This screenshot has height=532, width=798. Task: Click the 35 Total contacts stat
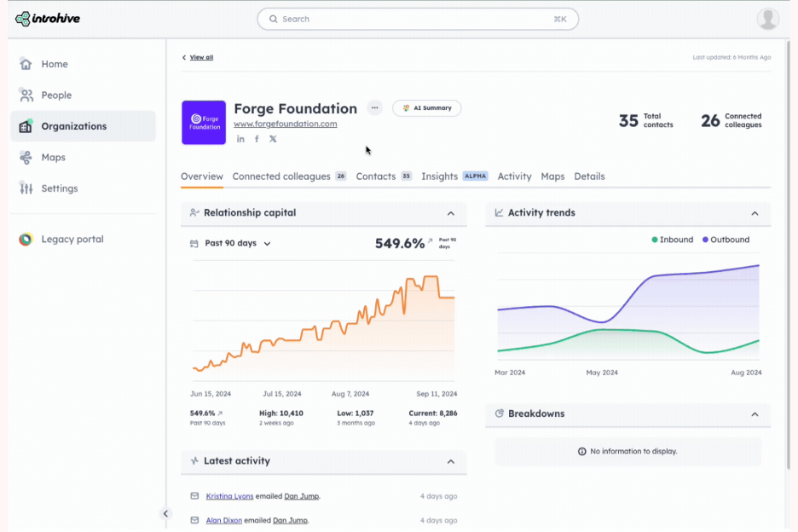pos(646,121)
